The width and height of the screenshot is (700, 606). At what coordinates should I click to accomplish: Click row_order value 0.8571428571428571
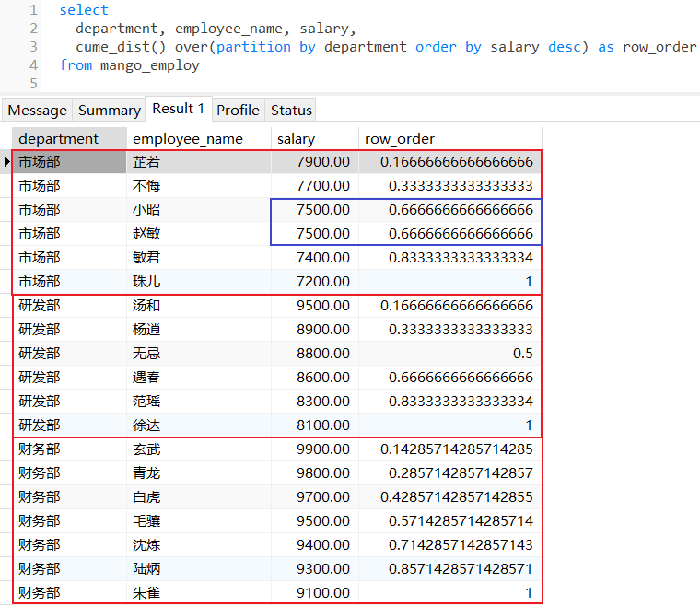[450, 569]
